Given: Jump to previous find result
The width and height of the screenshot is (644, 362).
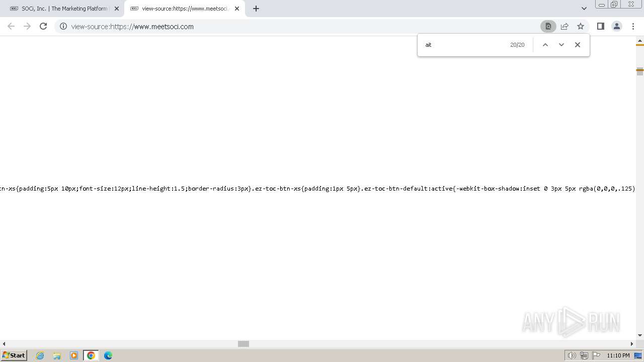Looking at the screenshot, I should pos(545,45).
